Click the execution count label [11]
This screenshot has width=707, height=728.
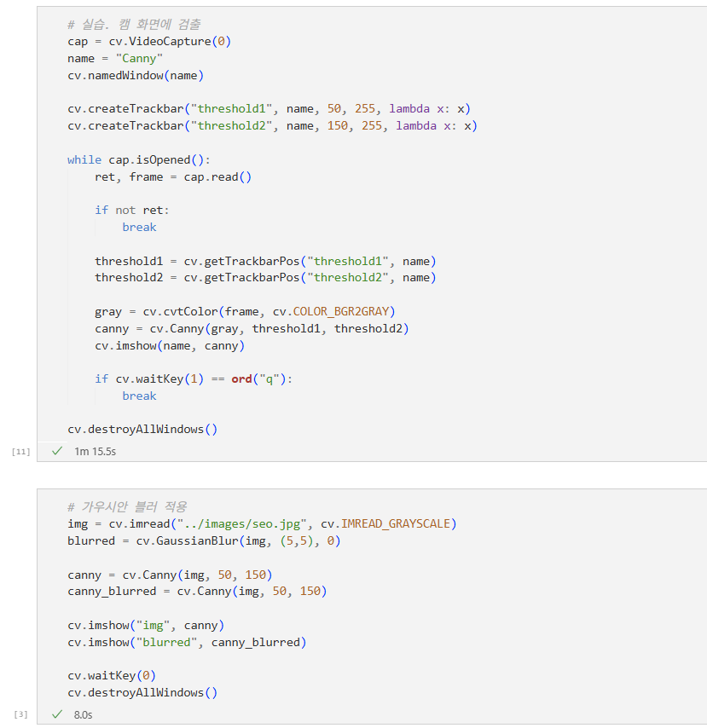click(x=21, y=451)
